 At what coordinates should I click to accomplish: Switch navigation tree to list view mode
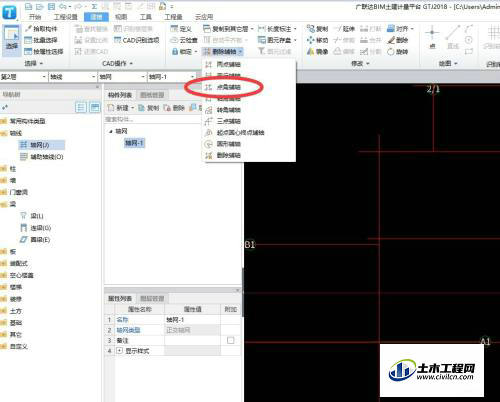click(x=81, y=107)
